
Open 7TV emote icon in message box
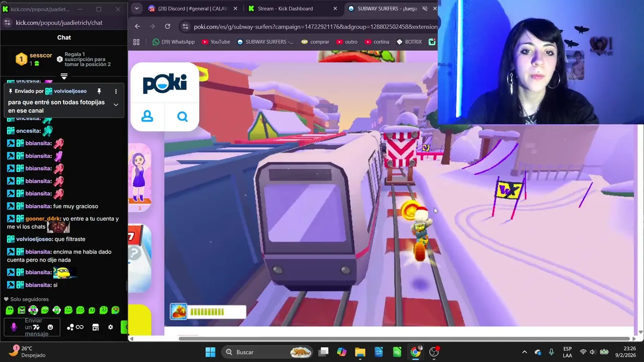[36, 327]
